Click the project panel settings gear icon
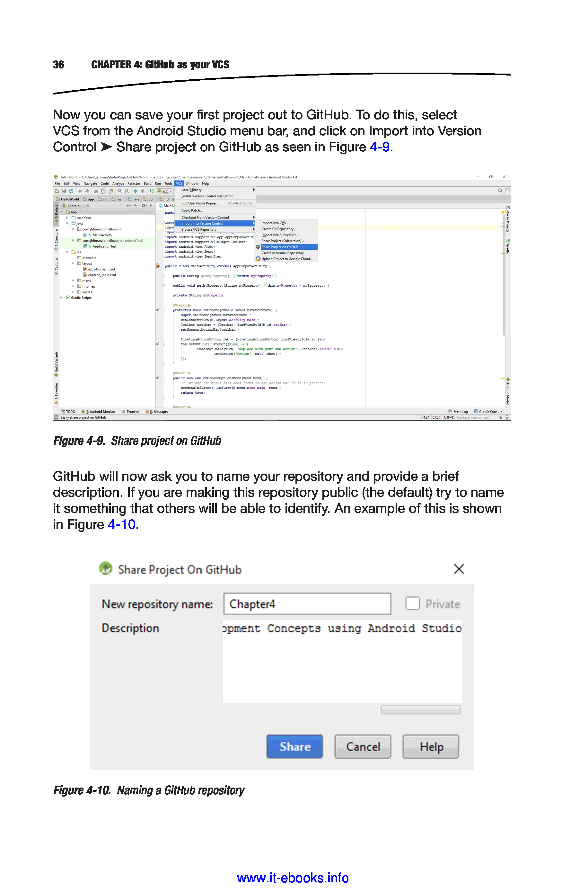The width and height of the screenshot is (588, 892). point(144,206)
